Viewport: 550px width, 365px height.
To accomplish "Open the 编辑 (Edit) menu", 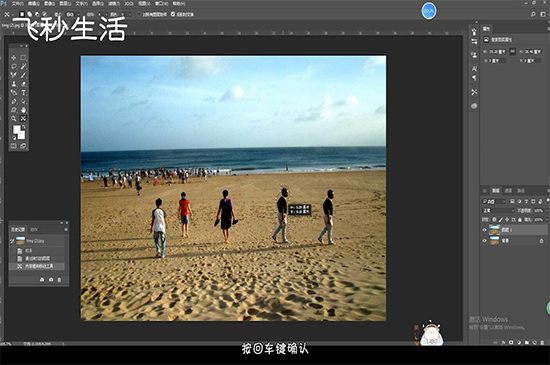I will click(x=34, y=4).
